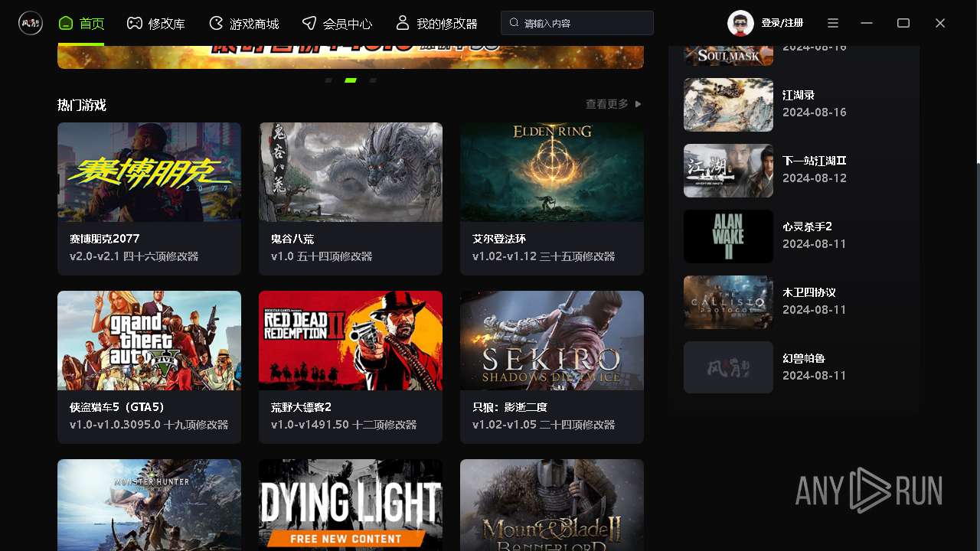Open the 幻兽帕鲁 placeholder thumbnail
The width and height of the screenshot is (980, 551).
pos(728,367)
